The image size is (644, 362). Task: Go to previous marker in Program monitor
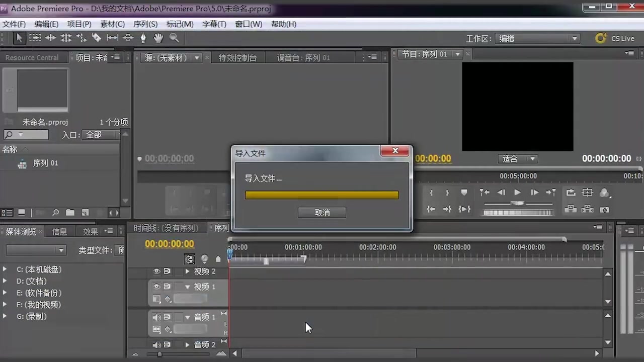click(484, 193)
